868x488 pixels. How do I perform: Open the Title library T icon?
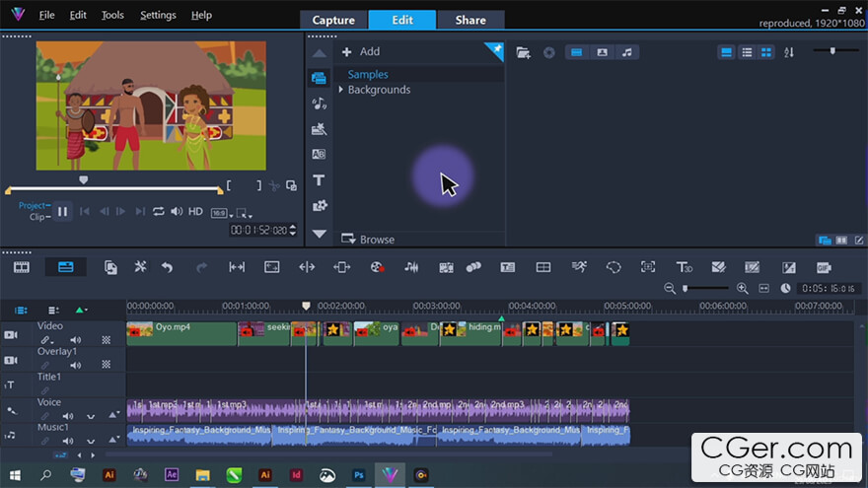[319, 180]
